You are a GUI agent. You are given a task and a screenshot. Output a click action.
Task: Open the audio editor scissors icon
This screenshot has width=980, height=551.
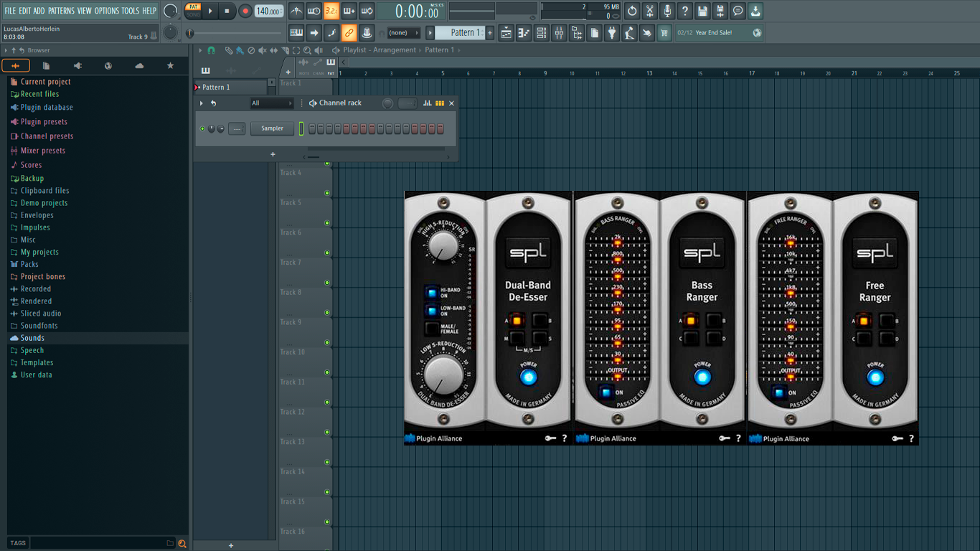point(650,11)
